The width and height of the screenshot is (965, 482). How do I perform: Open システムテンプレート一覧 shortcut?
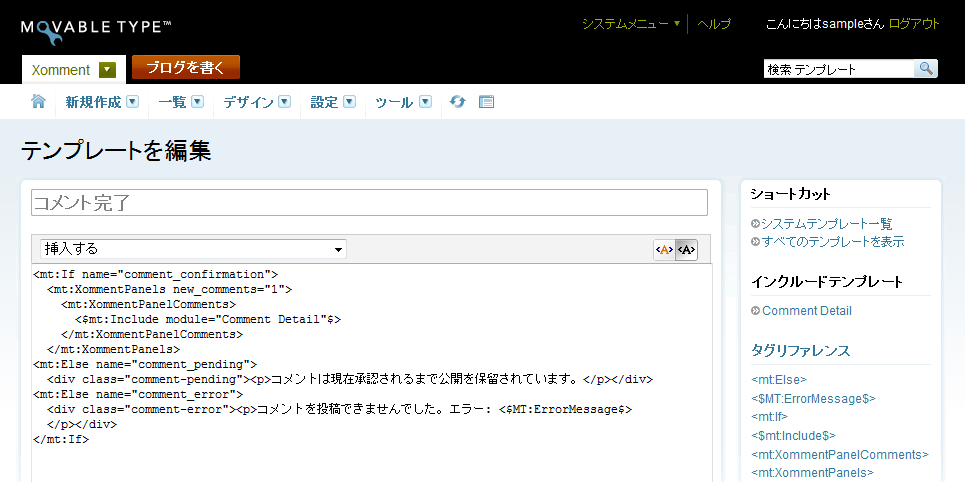pyautogui.click(x=826, y=224)
